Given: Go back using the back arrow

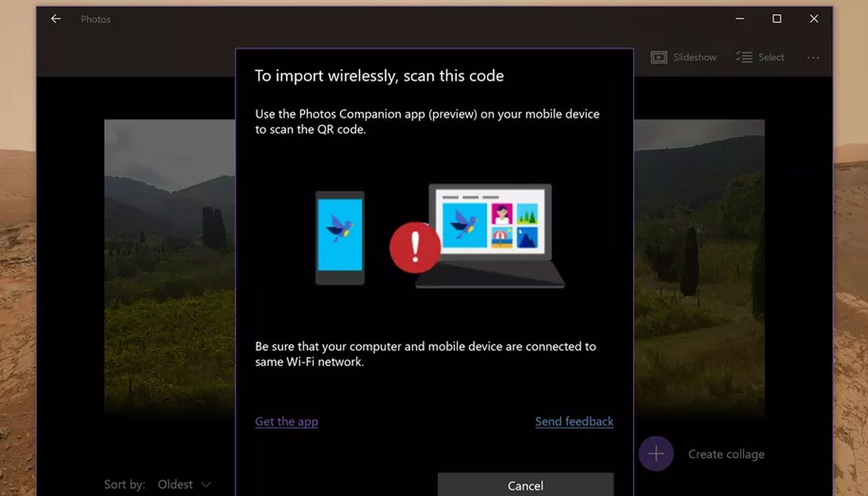Looking at the screenshot, I should coord(56,19).
